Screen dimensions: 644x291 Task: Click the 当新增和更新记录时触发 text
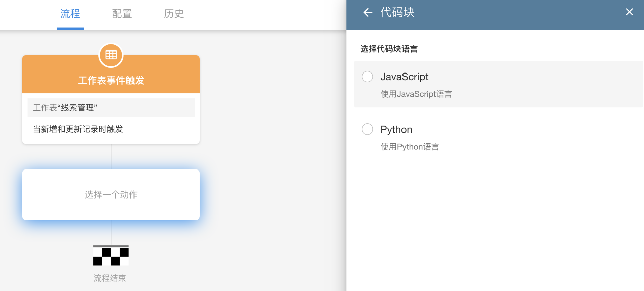pos(78,129)
